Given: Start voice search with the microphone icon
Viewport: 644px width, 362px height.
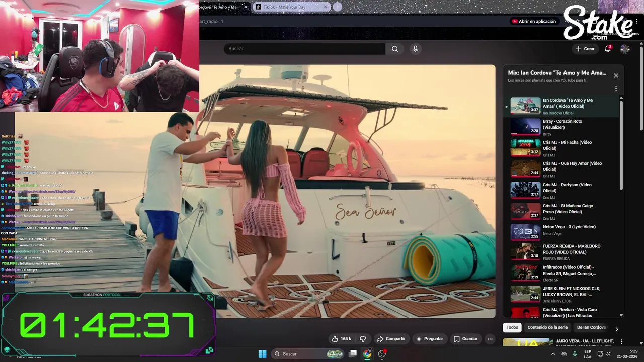Looking at the screenshot, I should [x=415, y=49].
